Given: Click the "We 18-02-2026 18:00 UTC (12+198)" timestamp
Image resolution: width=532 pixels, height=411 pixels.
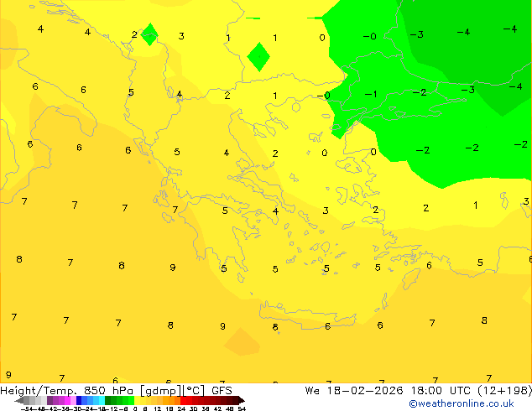Looking at the screenshot, I should 419,390.
